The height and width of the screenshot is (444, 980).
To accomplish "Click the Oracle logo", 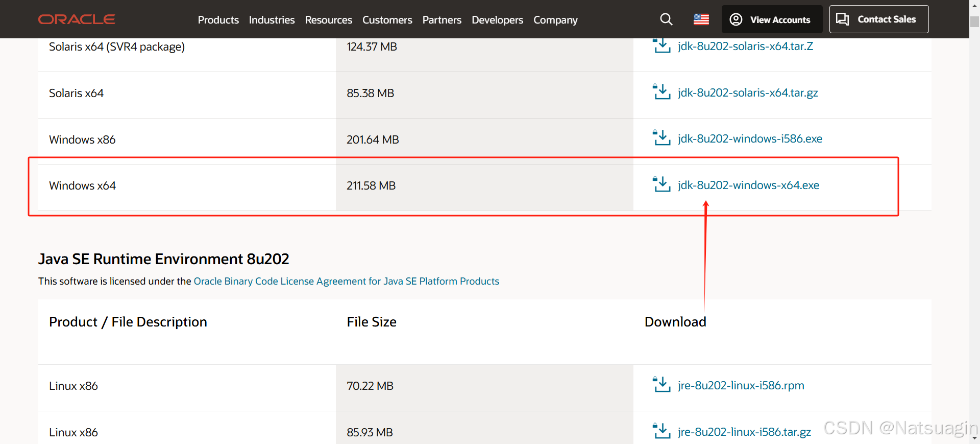I will (x=77, y=19).
